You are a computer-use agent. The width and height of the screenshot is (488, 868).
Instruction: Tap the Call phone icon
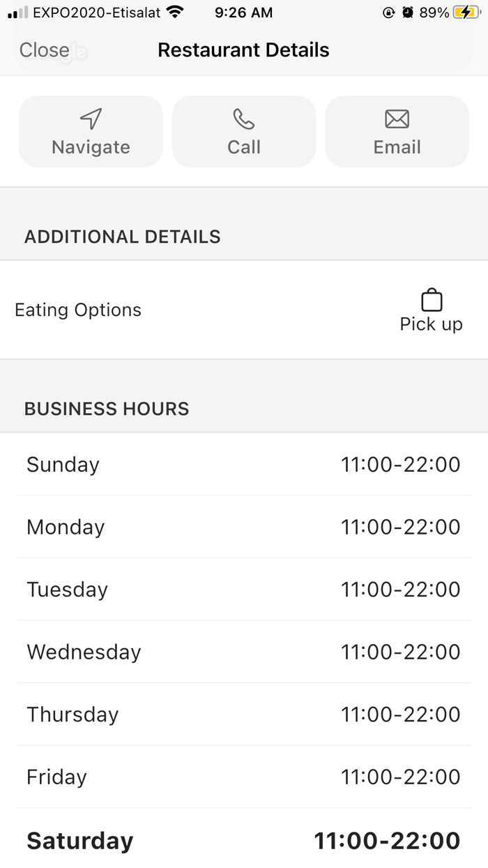[244, 119]
